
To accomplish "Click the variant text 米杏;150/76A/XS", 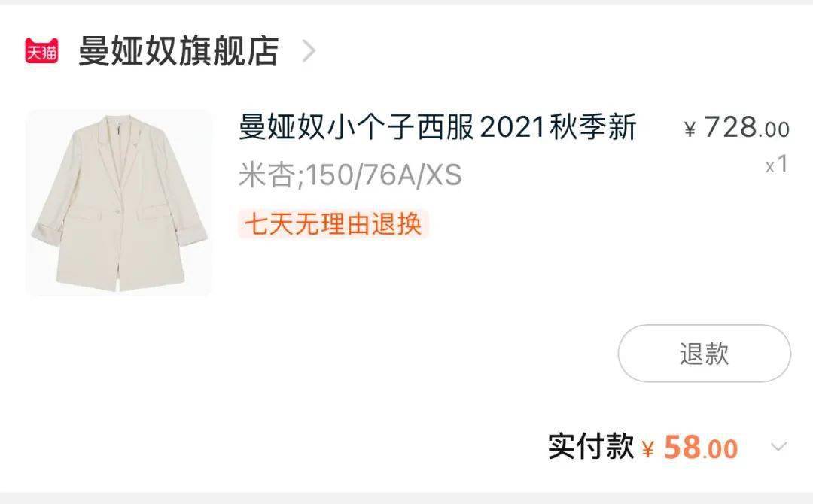I will pyautogui.click(x=350, y=175).
